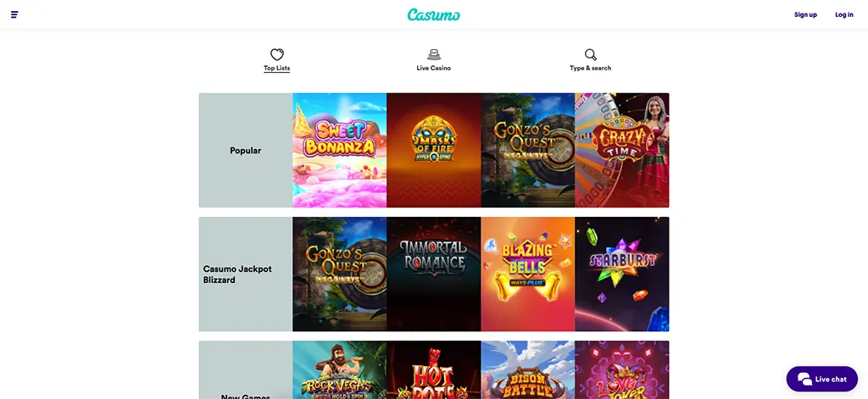Click the Casumo logo
868x399 pixels.
[x=433, y=15]
